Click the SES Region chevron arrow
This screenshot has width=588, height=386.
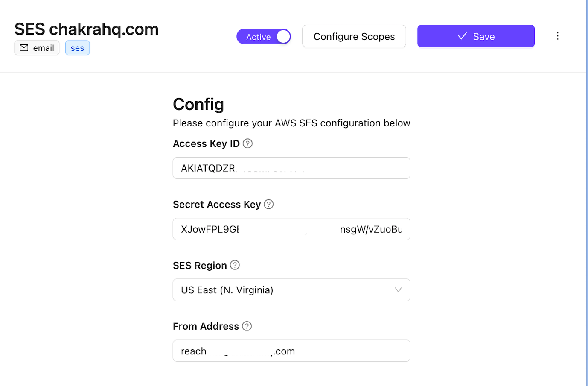(x=398, y=290)
